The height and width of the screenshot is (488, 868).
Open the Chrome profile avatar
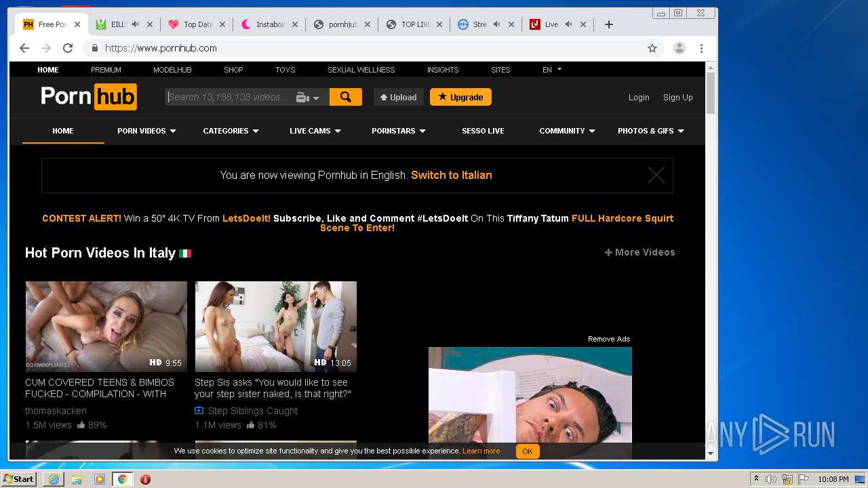point(679,48)
